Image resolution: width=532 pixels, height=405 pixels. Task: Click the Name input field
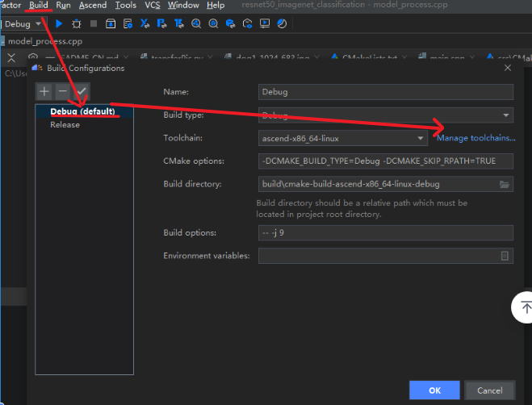point(386,92)
